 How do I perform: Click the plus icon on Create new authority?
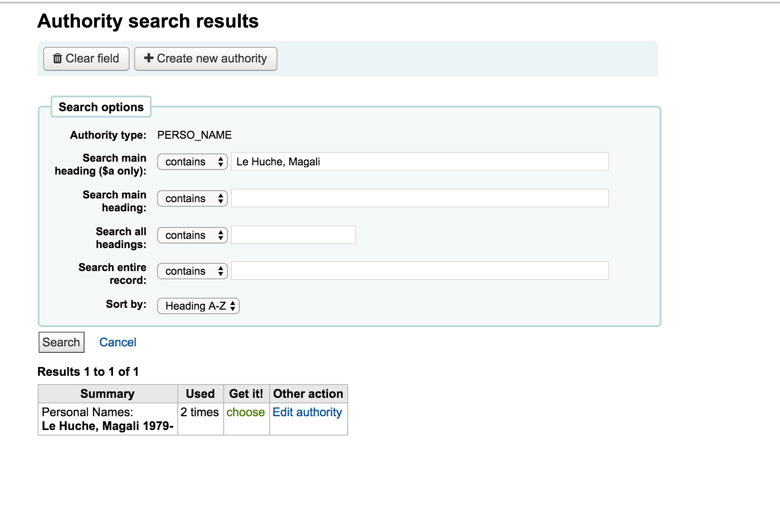[x=148, y=58]
